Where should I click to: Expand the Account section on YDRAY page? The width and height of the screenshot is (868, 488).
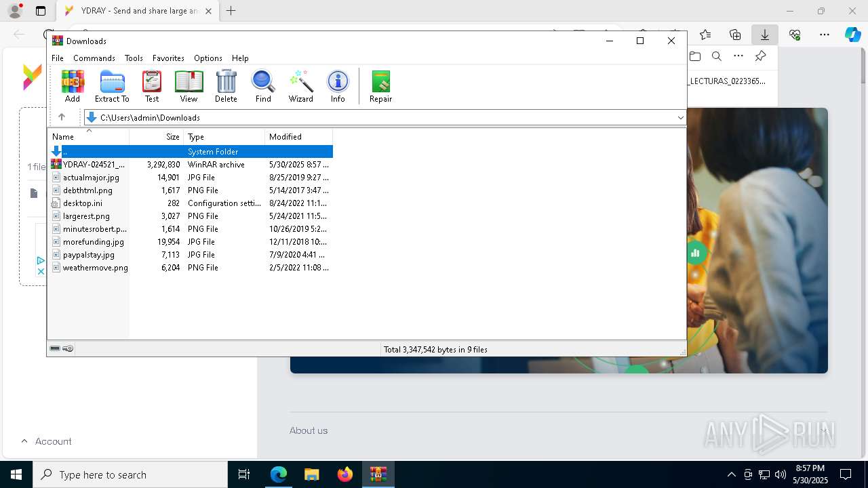click(46, 441)
